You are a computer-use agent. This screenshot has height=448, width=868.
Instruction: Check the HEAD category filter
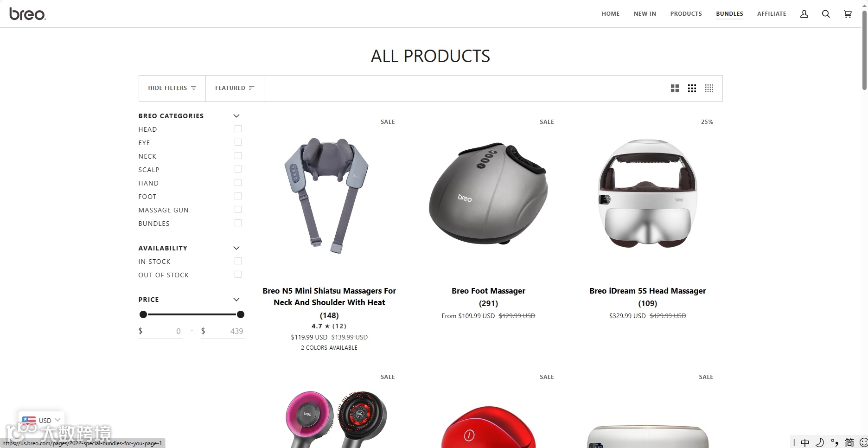pos(238,129)
